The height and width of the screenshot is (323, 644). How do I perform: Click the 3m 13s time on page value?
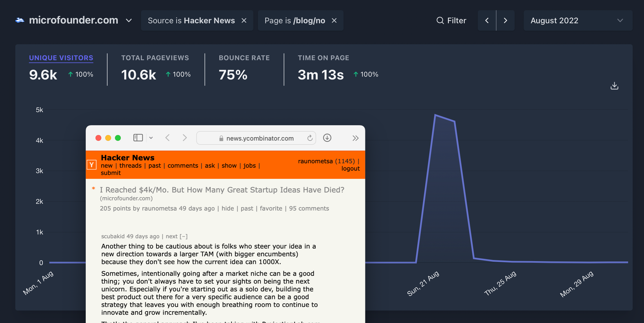point(321,75)
